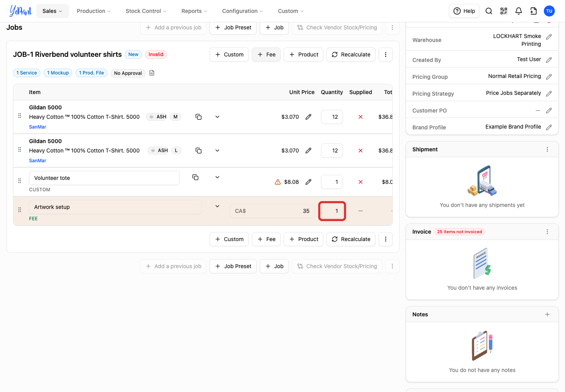Open the QR code scanner icon

[504, 11]
